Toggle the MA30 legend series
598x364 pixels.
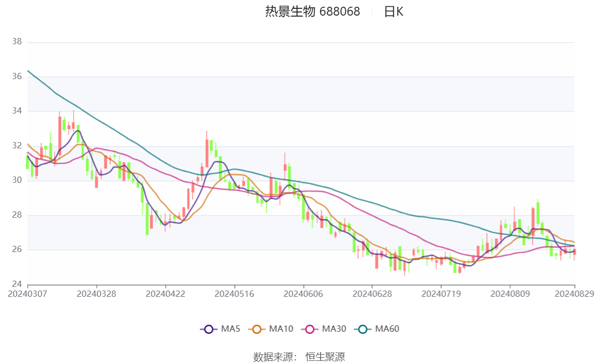click(x=324, y=329)
